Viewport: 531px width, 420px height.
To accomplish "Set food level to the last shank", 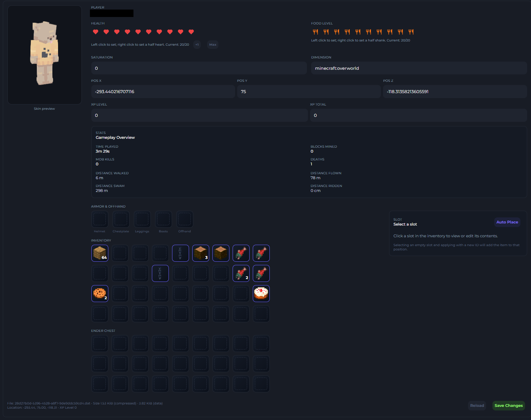I will [x=411, y=32].
